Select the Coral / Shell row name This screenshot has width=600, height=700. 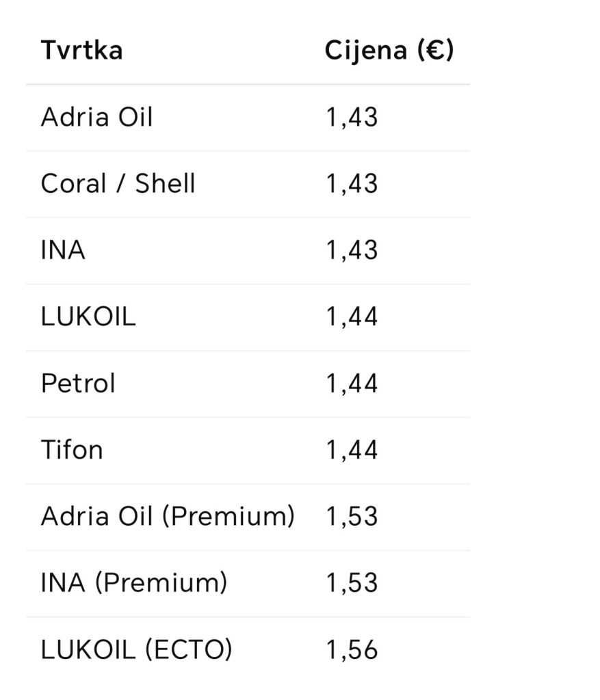[x=118, y=184]
